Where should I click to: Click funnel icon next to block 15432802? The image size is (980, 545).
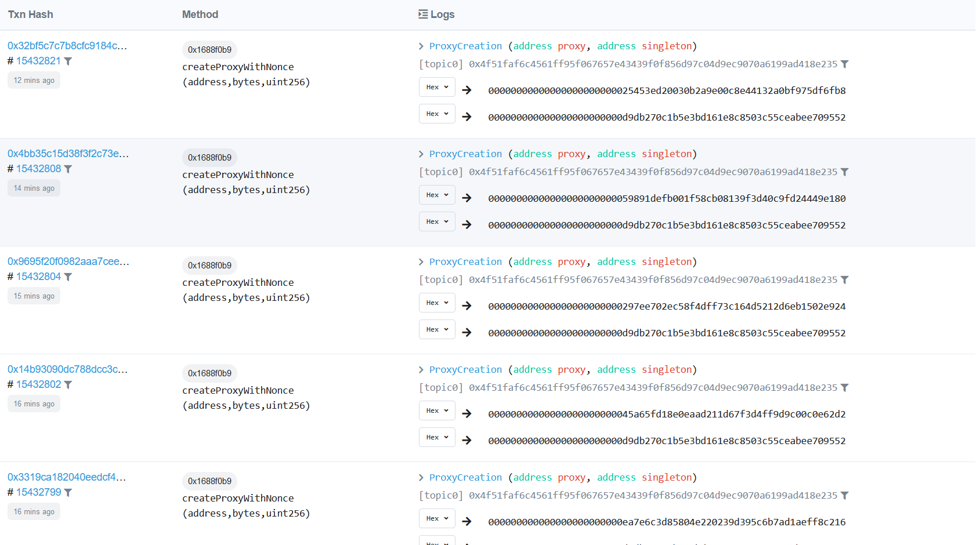point(68,385)
